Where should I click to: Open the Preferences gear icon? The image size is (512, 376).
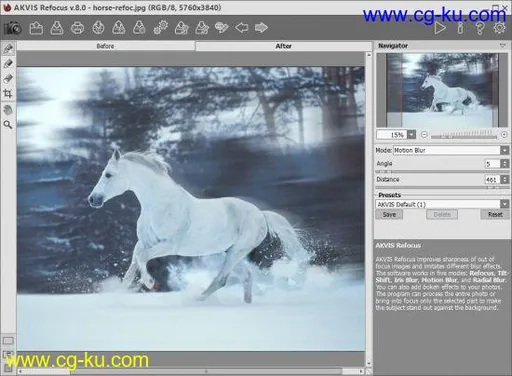point(499,28)
